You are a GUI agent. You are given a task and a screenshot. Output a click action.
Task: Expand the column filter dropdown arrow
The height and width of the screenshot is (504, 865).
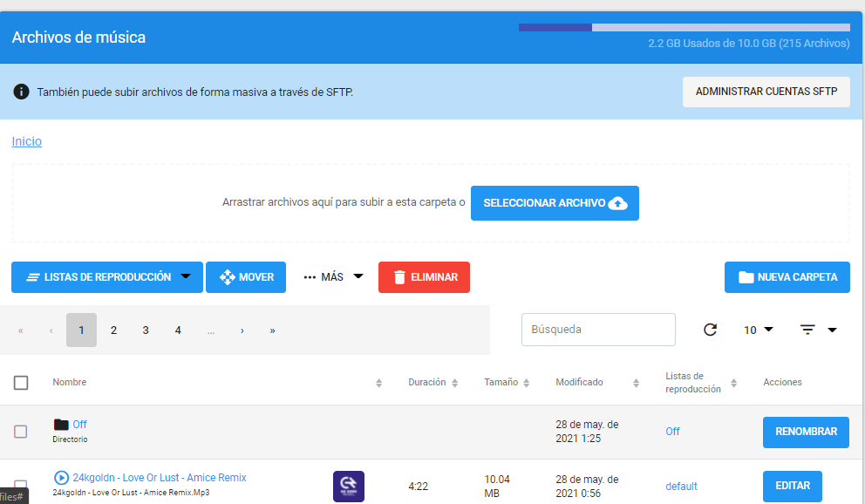(833, 330)
